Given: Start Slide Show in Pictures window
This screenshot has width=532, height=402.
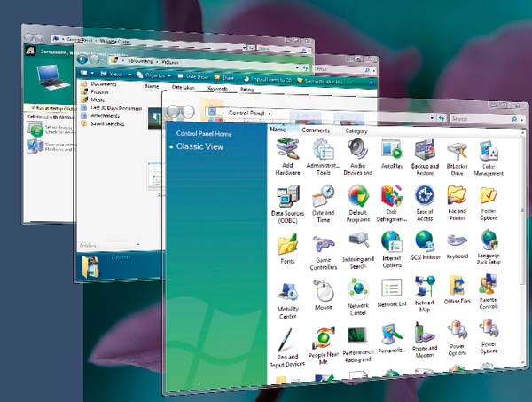Looking at the screenshot, I should pos(193,76).
